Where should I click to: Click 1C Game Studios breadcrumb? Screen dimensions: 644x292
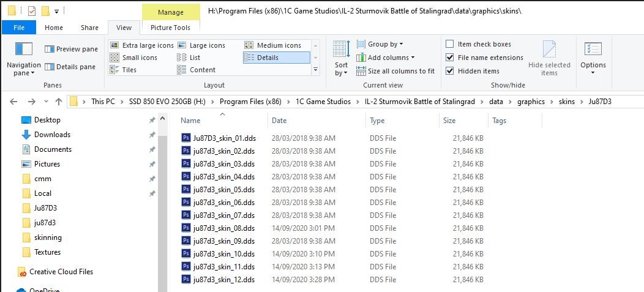click(x=323, y=102)
